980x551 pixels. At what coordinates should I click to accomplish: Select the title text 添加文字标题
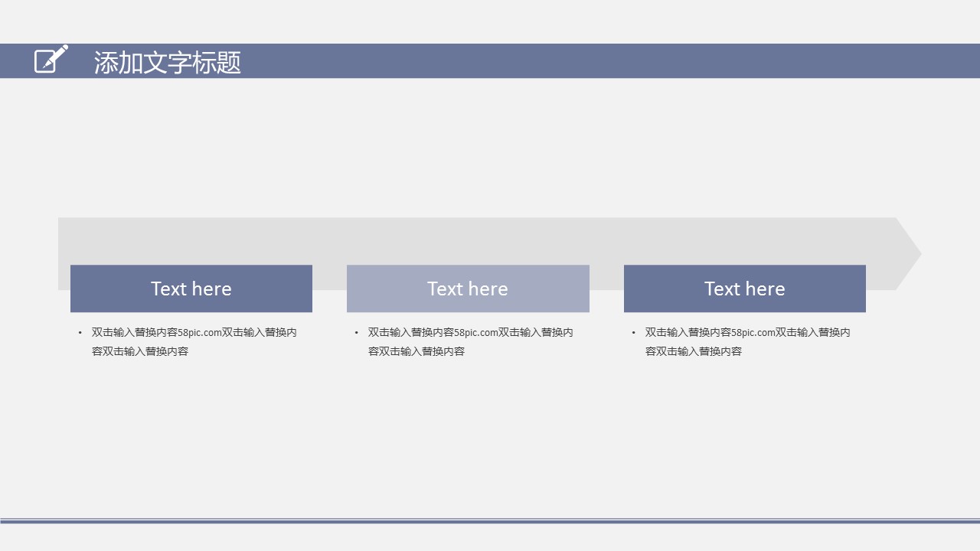tap(167, 62)
